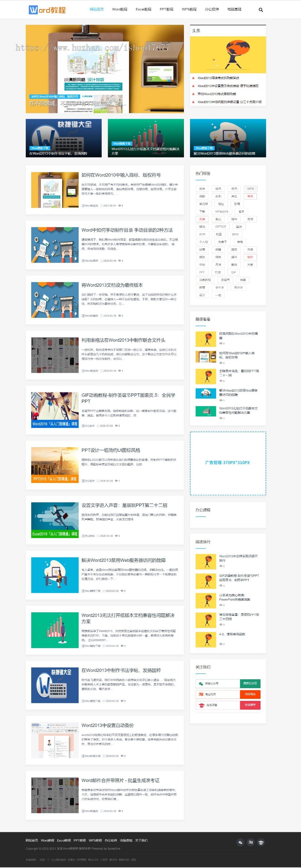The image size is (301, 868).
Task: Select the 单元格 hot tag
Action: (x=203, y=204)
